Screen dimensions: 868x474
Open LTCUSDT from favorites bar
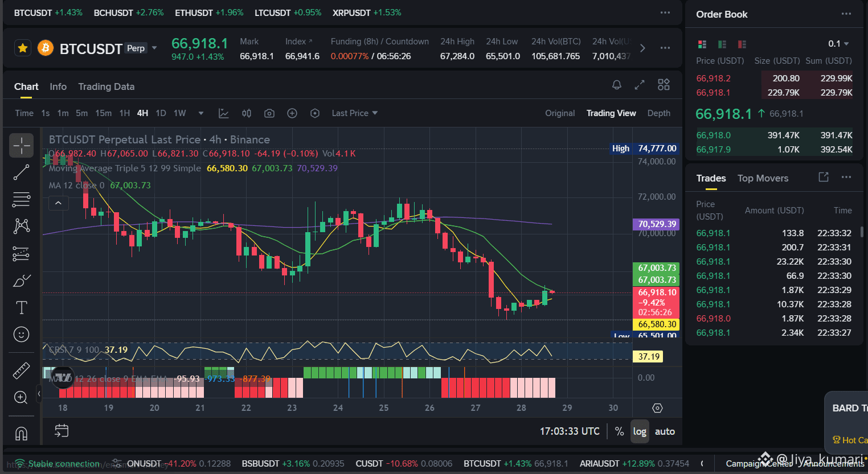coord(288,13)
